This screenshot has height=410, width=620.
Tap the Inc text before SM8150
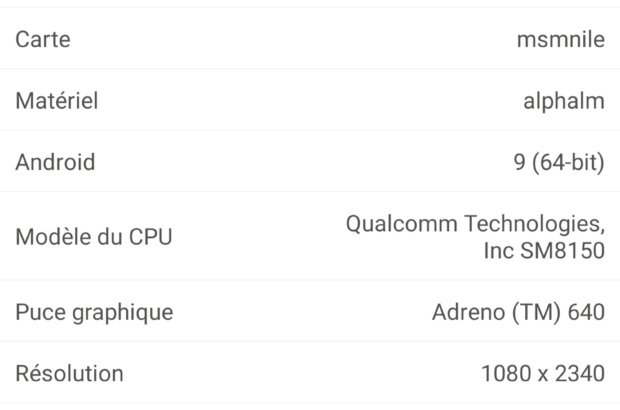(x=499, y=251)
